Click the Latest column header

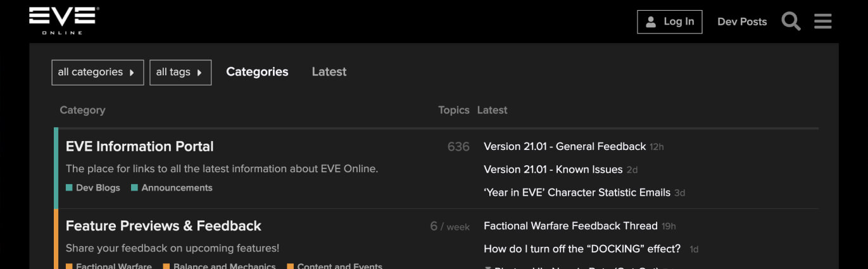point(493,110)
